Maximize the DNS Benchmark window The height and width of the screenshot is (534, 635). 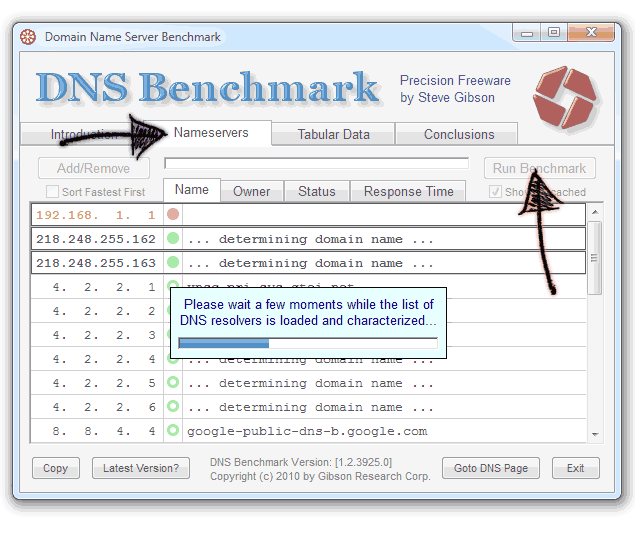(554, 33)
